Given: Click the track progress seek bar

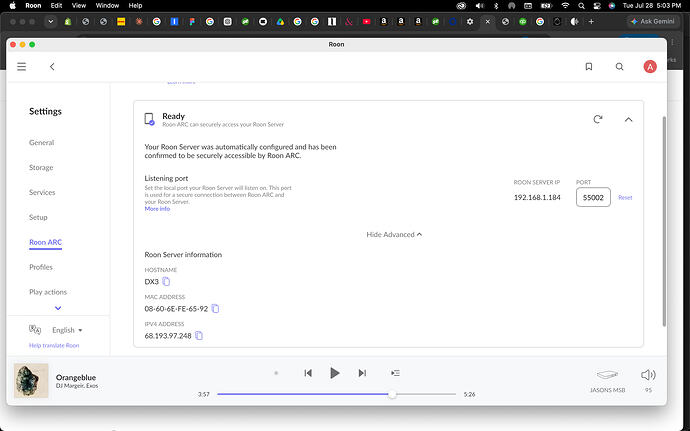Looking at the screenshot, I should (x=337, y=394).
